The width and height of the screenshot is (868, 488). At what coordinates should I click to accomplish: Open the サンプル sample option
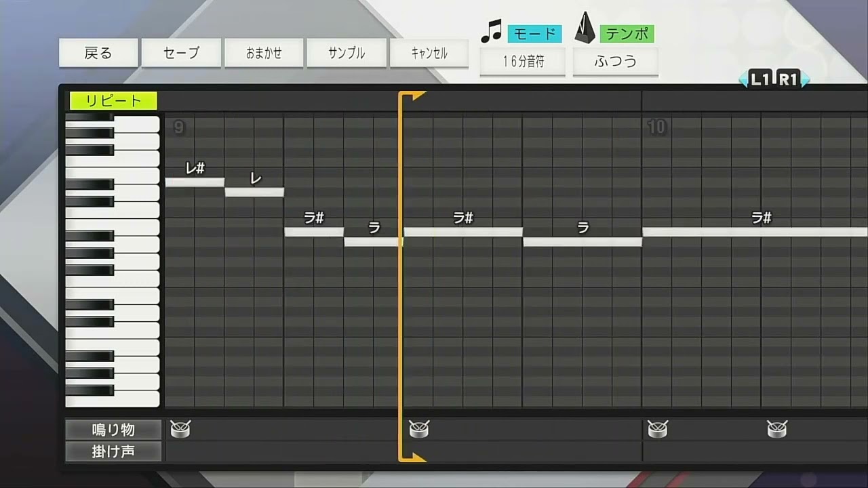347,53
